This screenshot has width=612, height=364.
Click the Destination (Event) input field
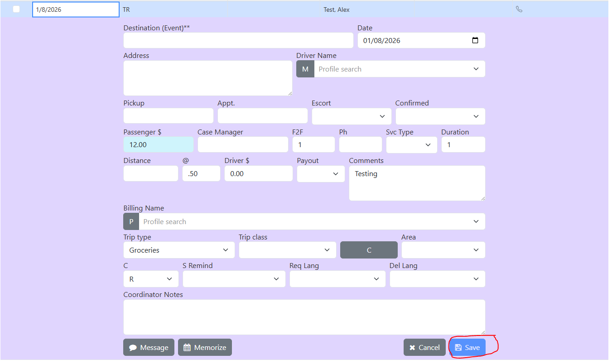coord(238,41)
